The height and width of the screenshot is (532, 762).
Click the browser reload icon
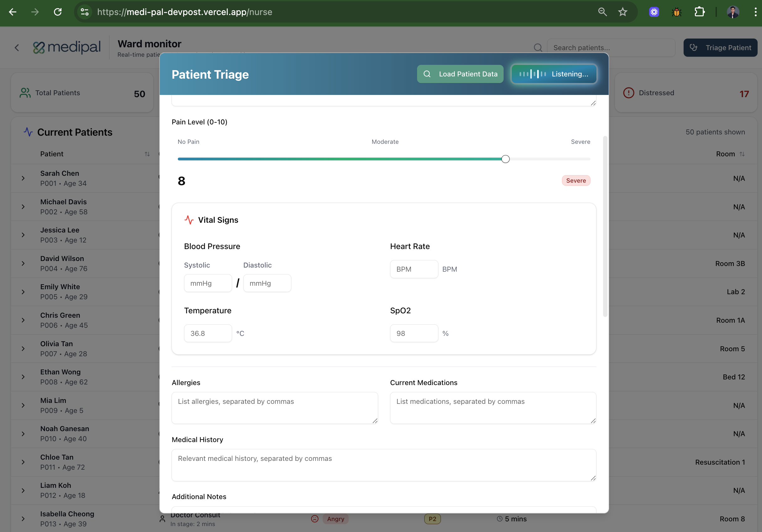tap(58, 12)
